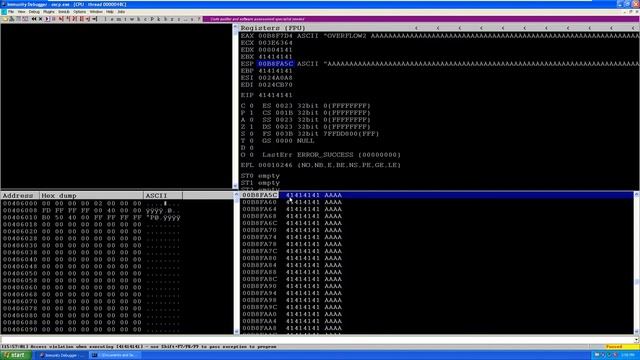
Task: Click the ST0 empty FPU register line
Action: pyautogui.click(x=260, y=176)
